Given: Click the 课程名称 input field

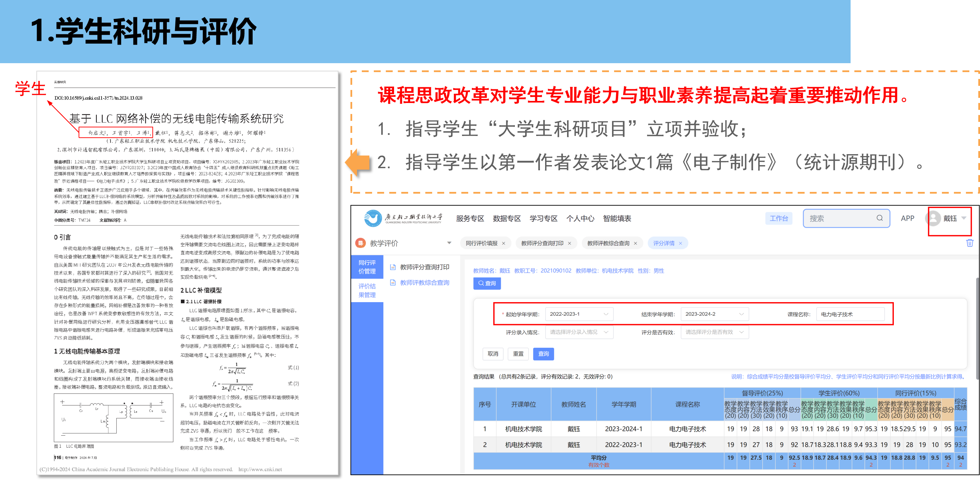Looking at the screenshot, I should (x=850, y=314).
